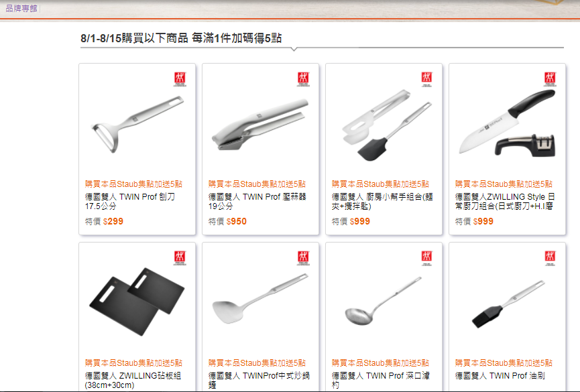The image size is (580, 392).
Task: Open the ZWILLING Style 日常廚刀組合 title link
Action: coord(505,201)
